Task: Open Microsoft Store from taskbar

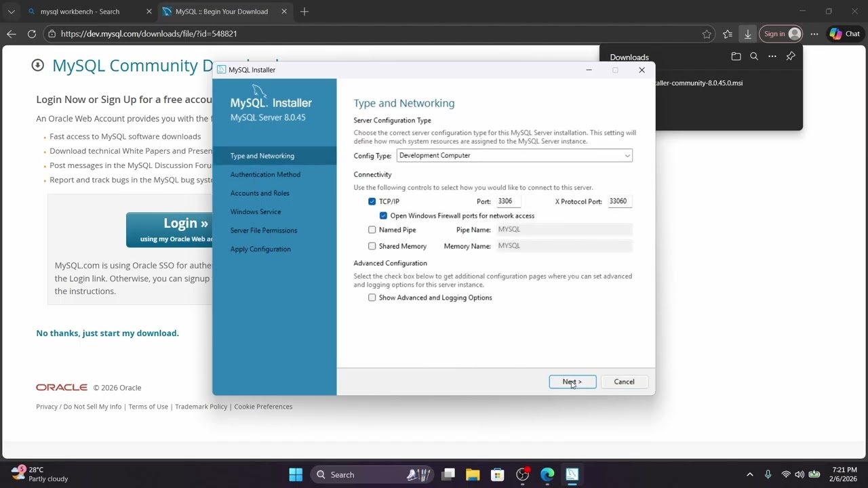Action: click(x=498, y=474)
